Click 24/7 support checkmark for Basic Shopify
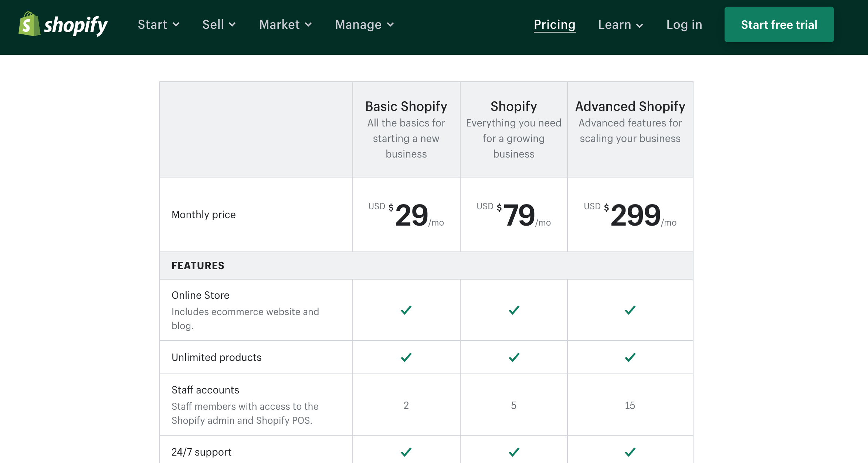 click(x=406, y=452)
